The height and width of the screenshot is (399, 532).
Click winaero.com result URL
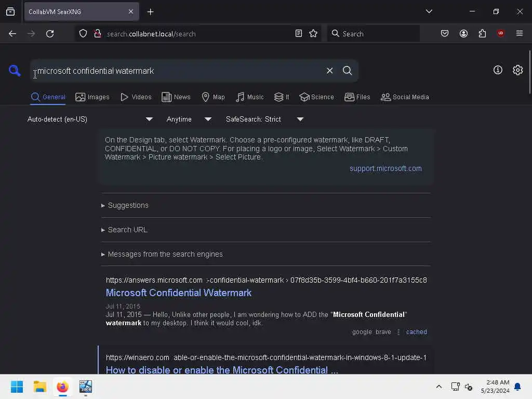pos(266,357)
